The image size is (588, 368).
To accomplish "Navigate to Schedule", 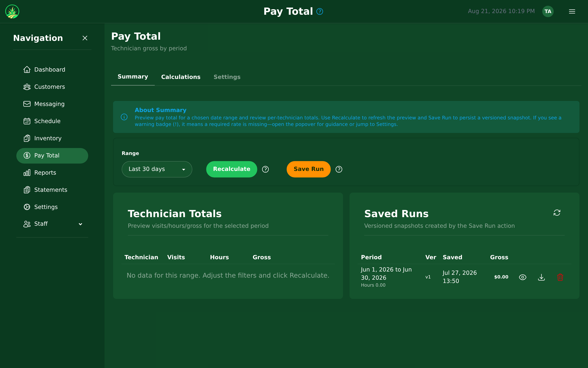I will (x=52, y=121).
